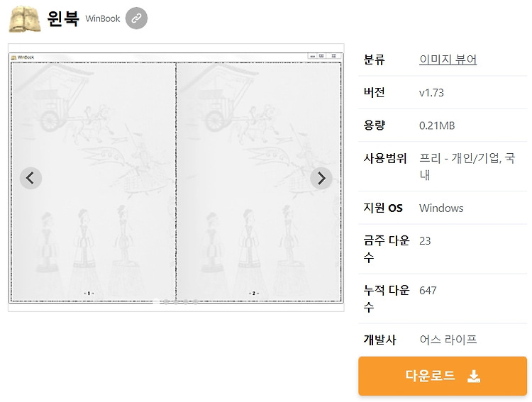Click minimize icon in preview window
The width and height of the screenshot is (532, 402).
[312, 56]
